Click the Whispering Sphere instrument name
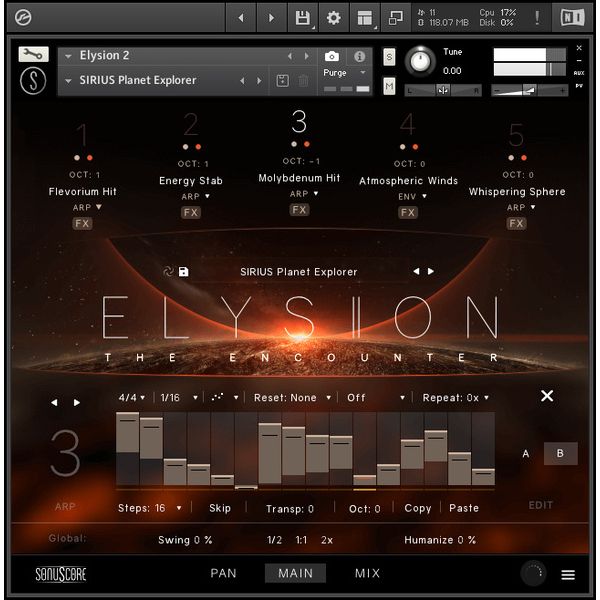 point(517,191)
